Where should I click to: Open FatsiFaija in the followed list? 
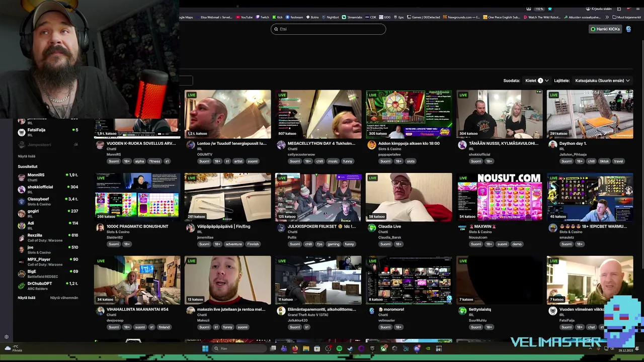pyautogui.click(x=48, y=132)
